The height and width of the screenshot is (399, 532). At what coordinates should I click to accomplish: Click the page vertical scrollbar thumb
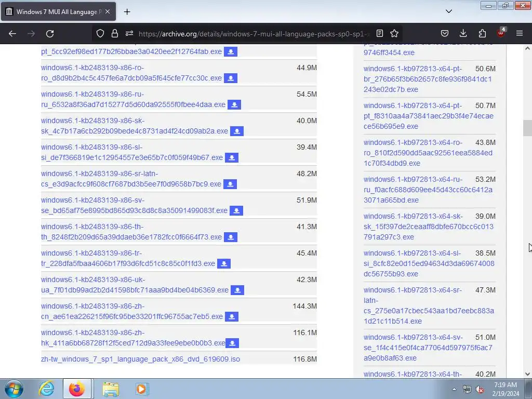coord(527,128)
